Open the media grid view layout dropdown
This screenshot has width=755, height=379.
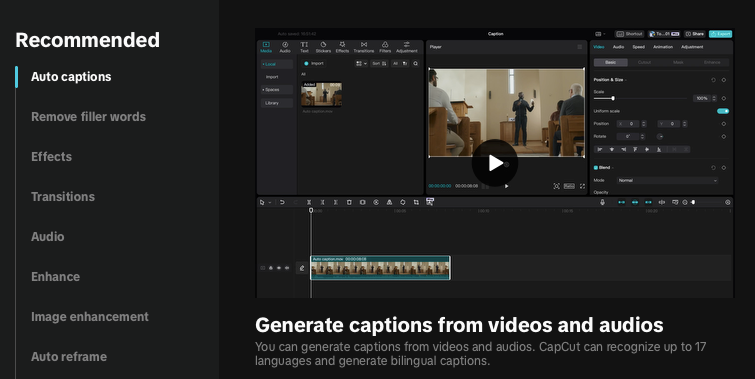[x=361, y=64]
